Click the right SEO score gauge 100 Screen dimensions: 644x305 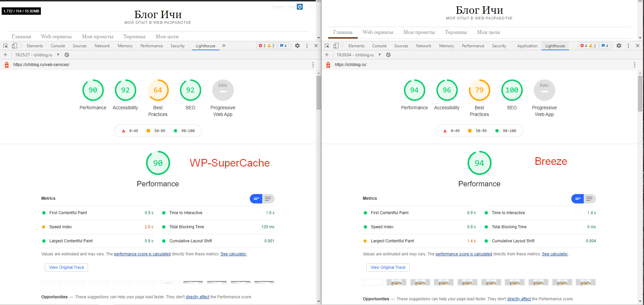point(512,90)
